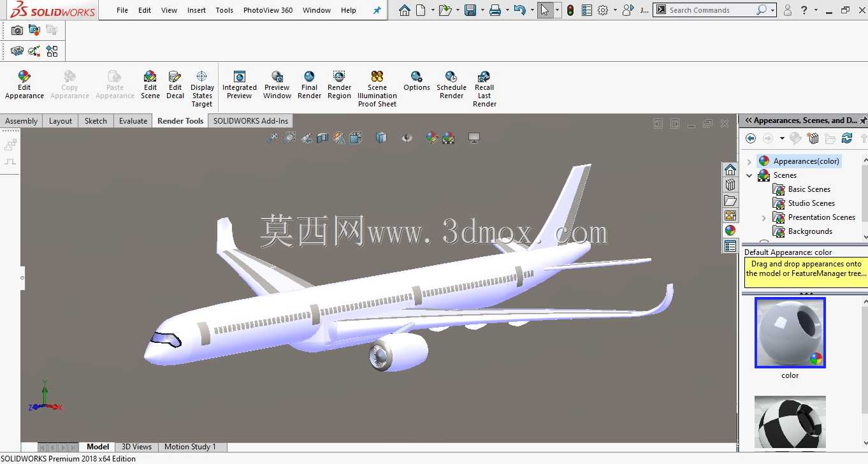Collapse the Appearances, Scenes, and Decals panel
Screen dimensions: 868x464
(x=748, y=120)
